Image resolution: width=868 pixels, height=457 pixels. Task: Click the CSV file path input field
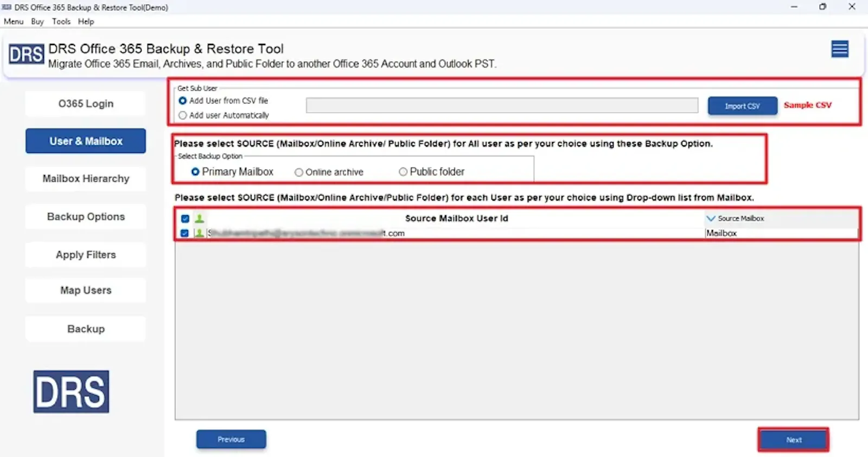[x=502, y=105]
